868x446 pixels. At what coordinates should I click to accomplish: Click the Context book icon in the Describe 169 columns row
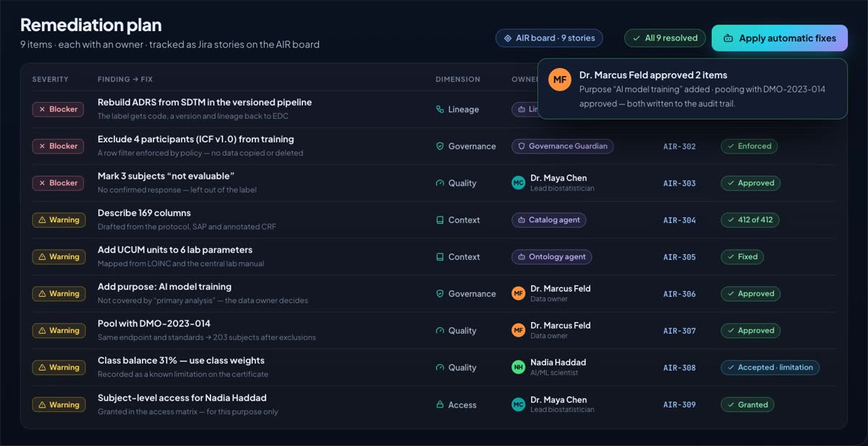(x=440, y=220)
